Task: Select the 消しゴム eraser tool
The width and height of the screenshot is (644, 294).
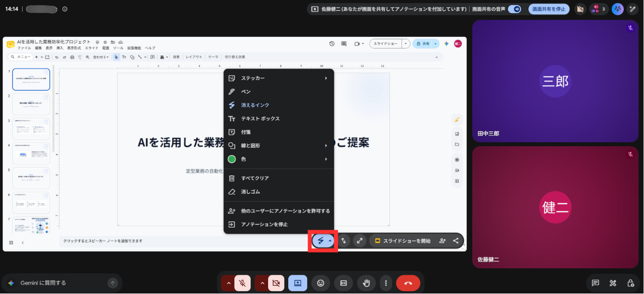Action: click(x=279, y=192)
